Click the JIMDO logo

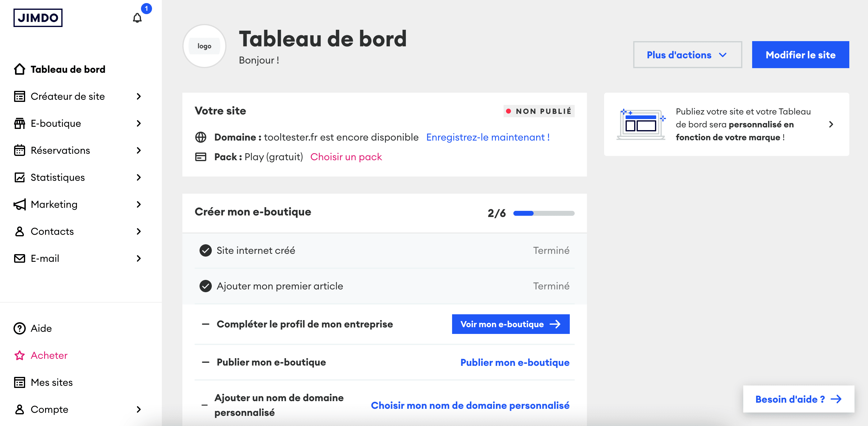click(38, 17)
